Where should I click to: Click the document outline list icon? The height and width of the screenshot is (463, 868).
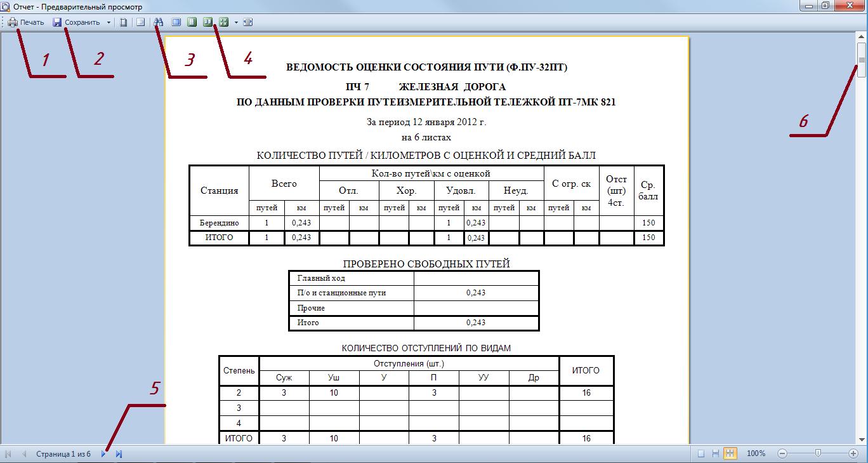coord(141,22)
